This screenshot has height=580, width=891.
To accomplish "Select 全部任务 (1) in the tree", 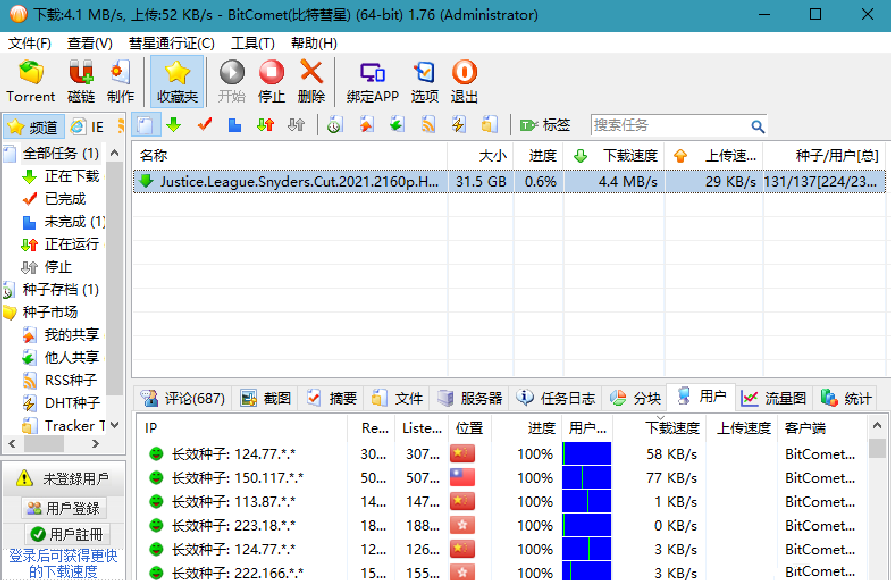I will point(60,153).
